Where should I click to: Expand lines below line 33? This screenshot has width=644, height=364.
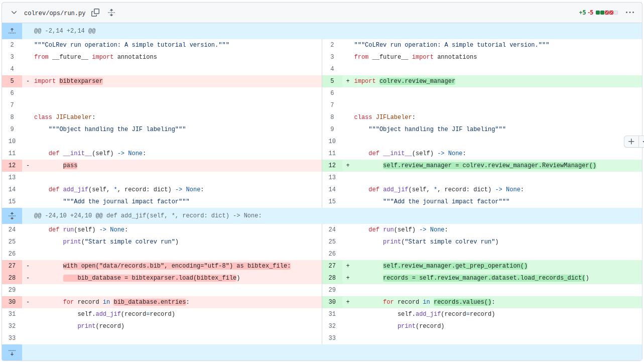tap(12, 352)
